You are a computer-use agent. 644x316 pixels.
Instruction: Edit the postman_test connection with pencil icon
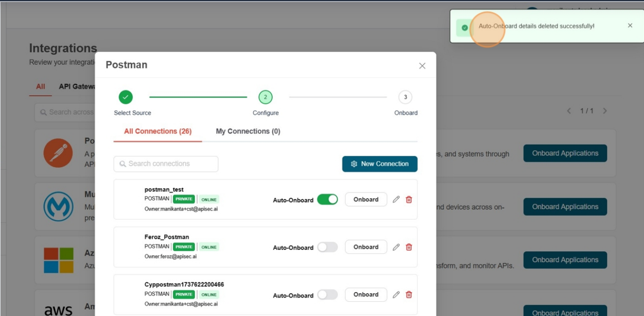[396, 199]
